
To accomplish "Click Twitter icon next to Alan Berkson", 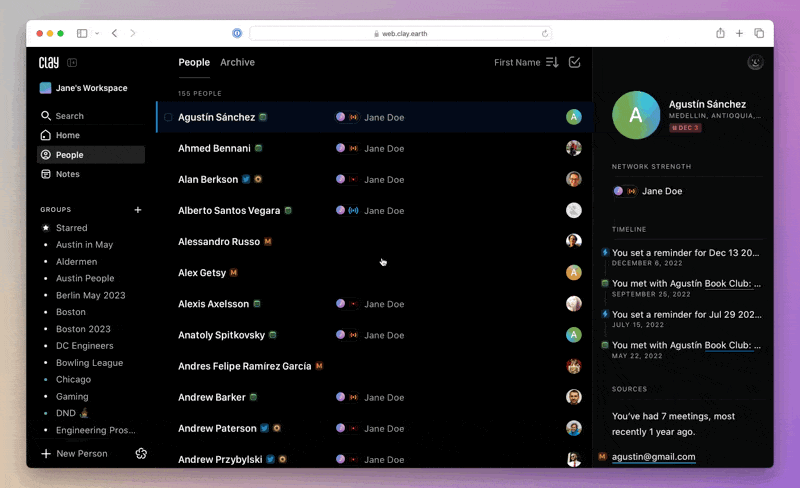I will [x=246, y=180].
